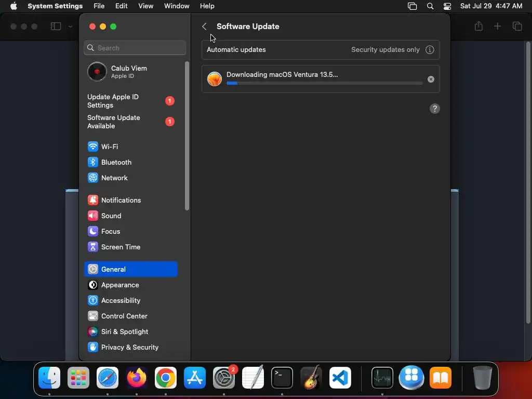Click Share button in background Safari window
Screen dimensions: 532x399
tap(478, 26)
